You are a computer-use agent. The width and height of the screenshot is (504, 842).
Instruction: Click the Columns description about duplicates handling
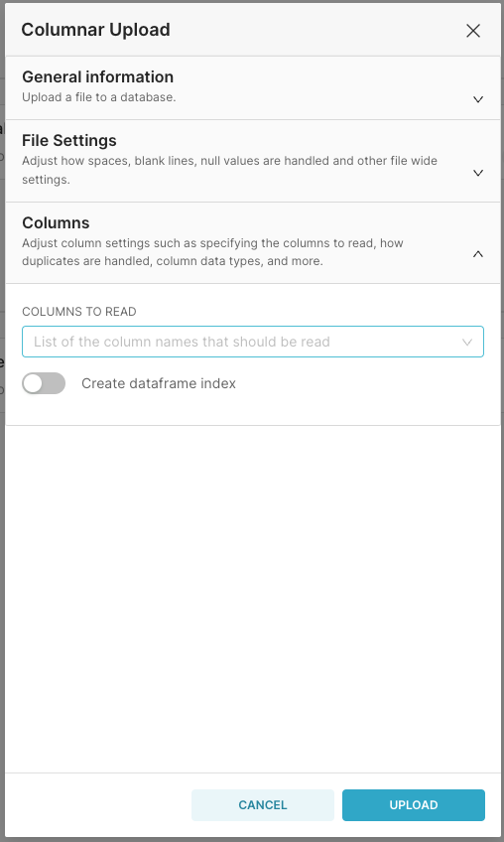212,252
